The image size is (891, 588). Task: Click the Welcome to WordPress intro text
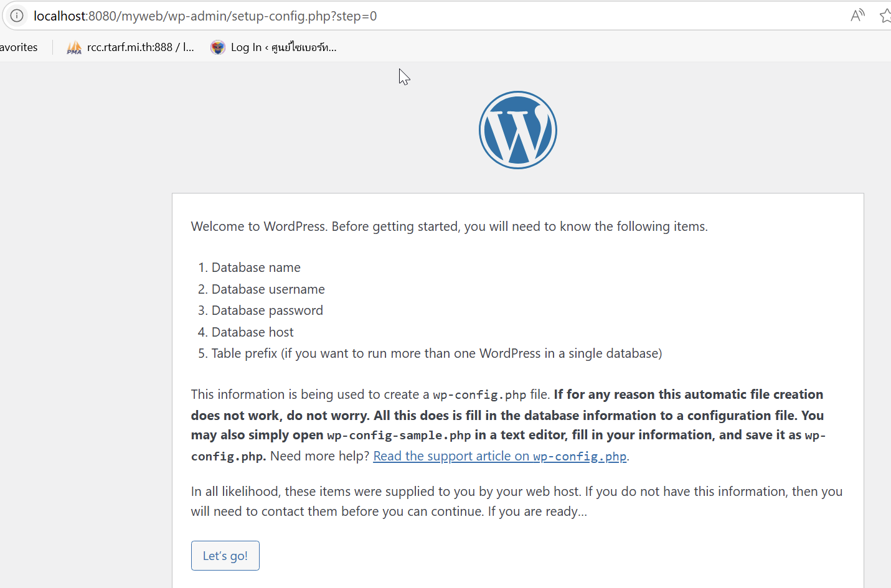(x=449, y=226)
